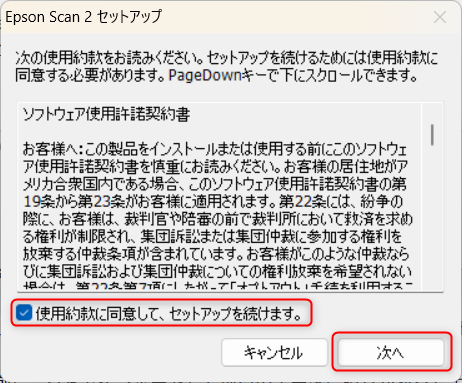Click the line starting る権利が制限され
462x383 pixels.
212,236
